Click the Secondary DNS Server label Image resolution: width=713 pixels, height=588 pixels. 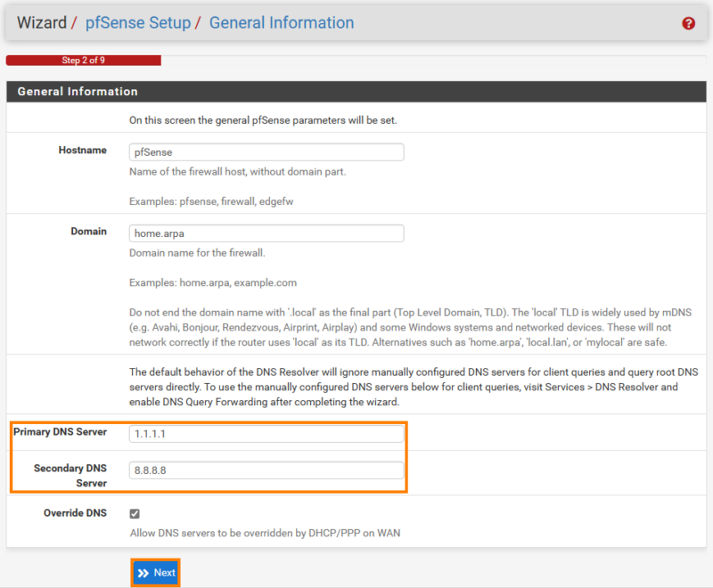point(70,476)
